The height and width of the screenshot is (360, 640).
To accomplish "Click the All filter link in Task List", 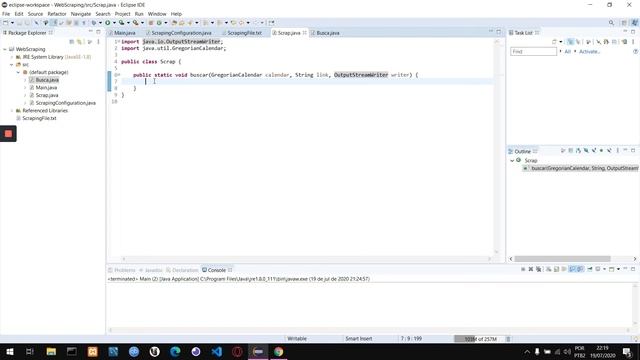I will coord(567,51).
